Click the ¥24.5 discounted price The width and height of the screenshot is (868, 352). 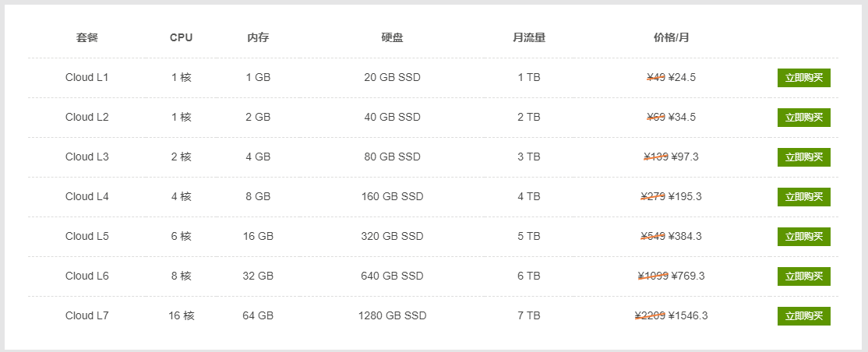point(682,77)
